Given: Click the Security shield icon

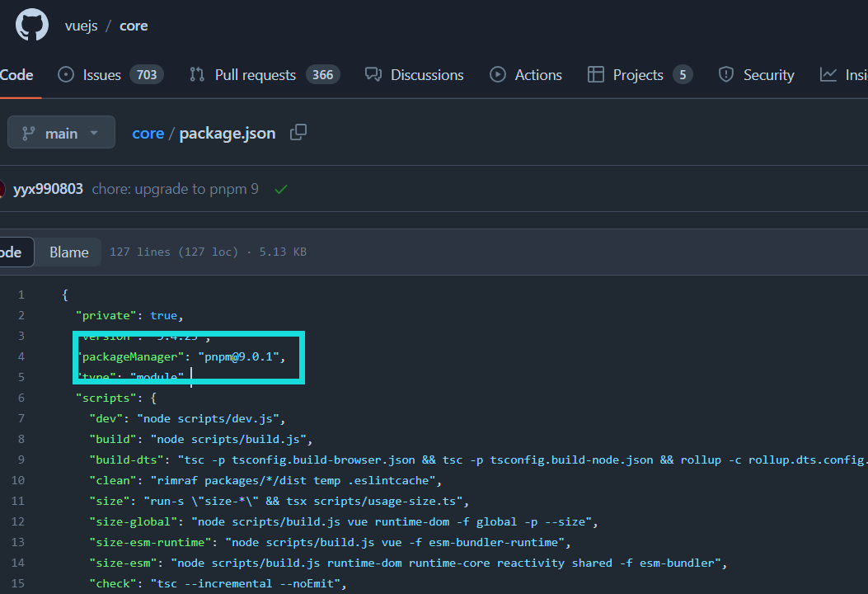Looking at the screenshot, I should point(725,74).
